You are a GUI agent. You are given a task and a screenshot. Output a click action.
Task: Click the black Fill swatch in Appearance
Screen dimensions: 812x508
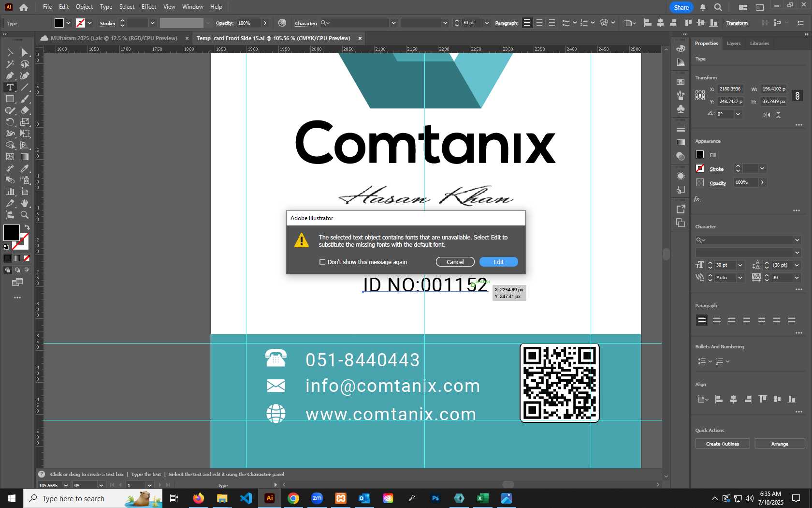click(x=700, y=154)
